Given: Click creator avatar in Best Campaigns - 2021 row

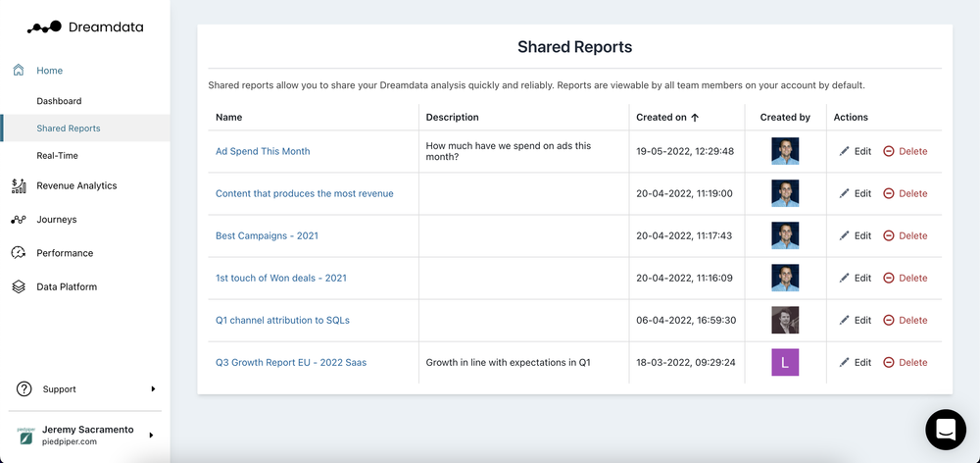Looking at the screenshot, I should click(785, 235).
